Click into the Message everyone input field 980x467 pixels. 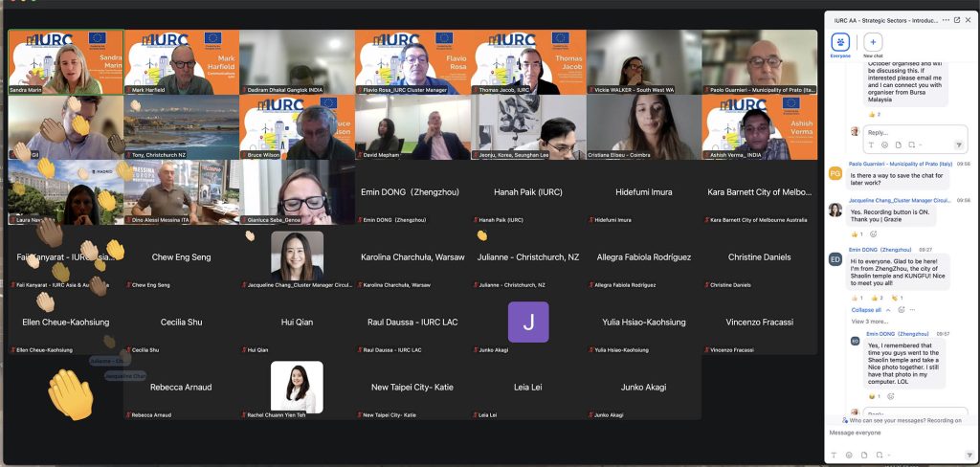[x=900, y=434]
